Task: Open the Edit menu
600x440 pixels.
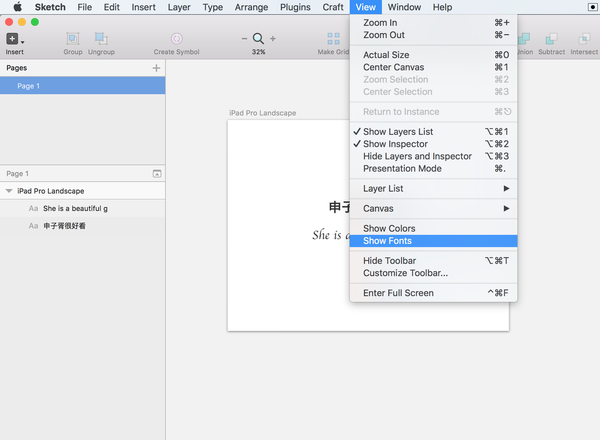Action: pos(112,7)
